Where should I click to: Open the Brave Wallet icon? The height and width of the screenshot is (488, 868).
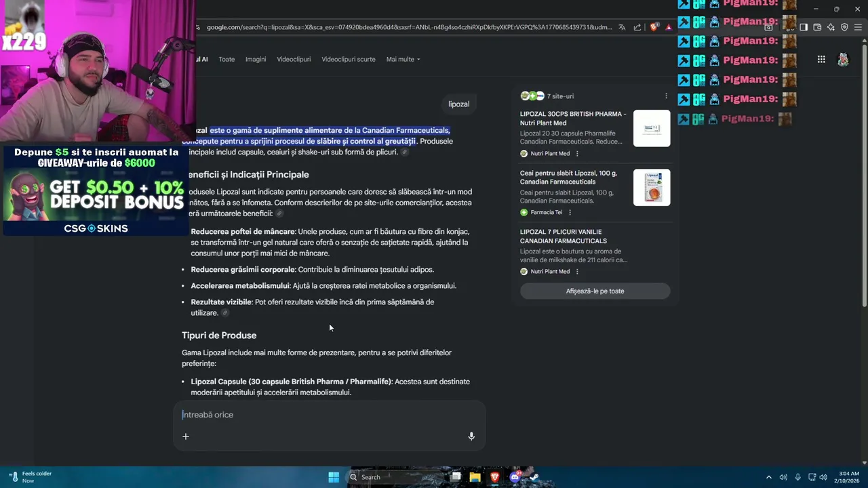(x=817, y=27)
